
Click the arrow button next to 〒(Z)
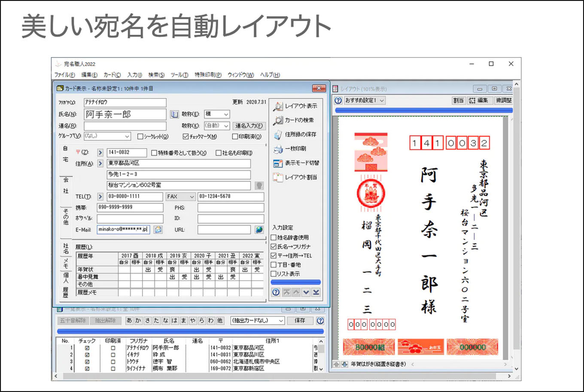tap(100, 152)
